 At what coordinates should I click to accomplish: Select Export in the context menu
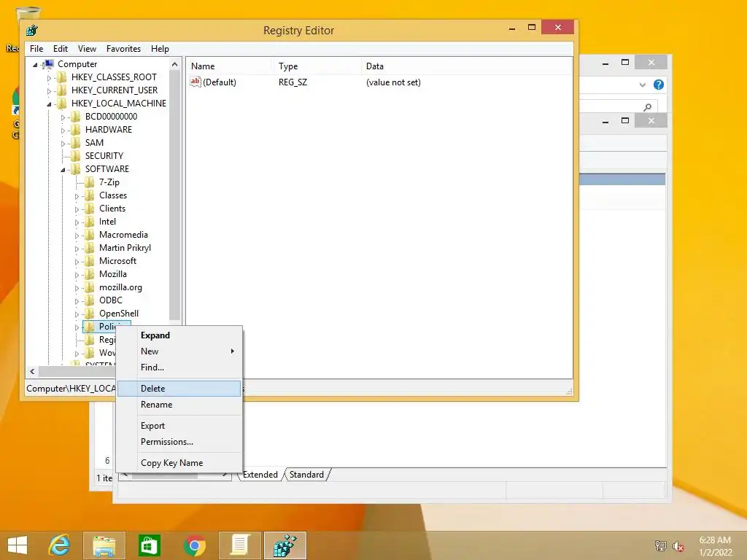coord(179,426)
